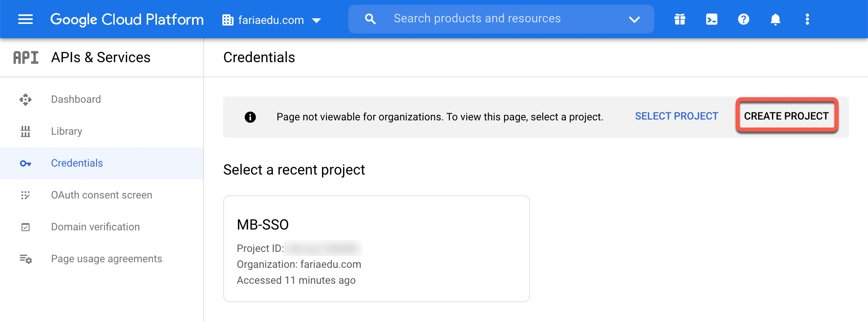The image size is (868, 322).
Task: Click the Google Cloud Platform logo
Action: (x=127, y=19)
